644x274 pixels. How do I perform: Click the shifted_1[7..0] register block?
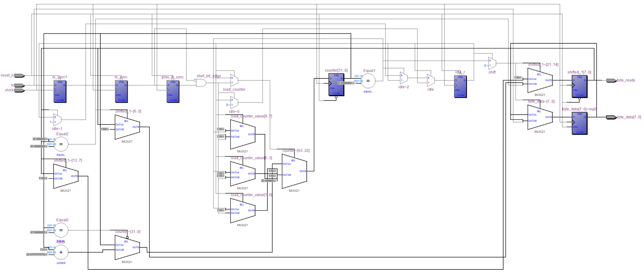(579, 86)
